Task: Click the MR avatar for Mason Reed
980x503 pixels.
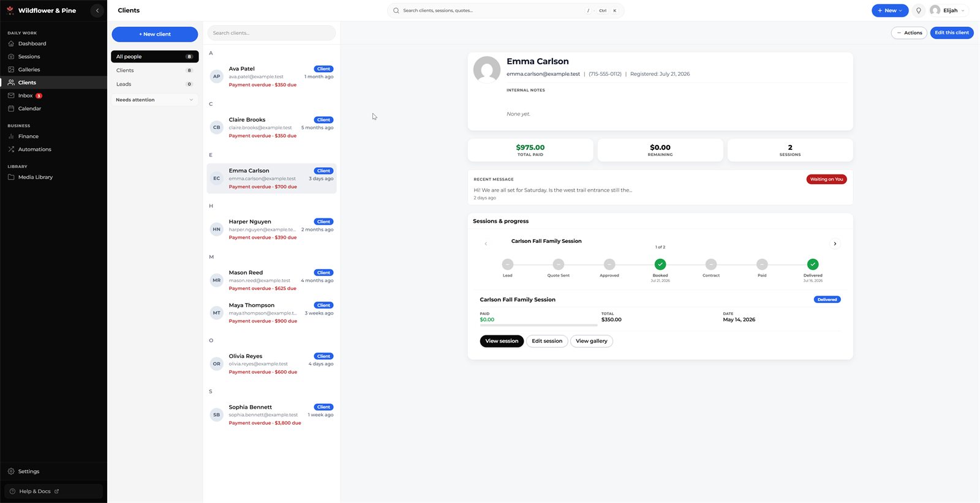Action: click(216, 280)
